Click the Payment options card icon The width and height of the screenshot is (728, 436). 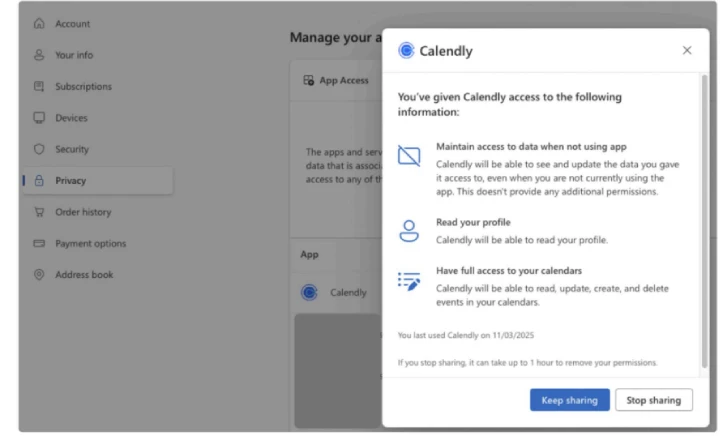tap(39, 243)
